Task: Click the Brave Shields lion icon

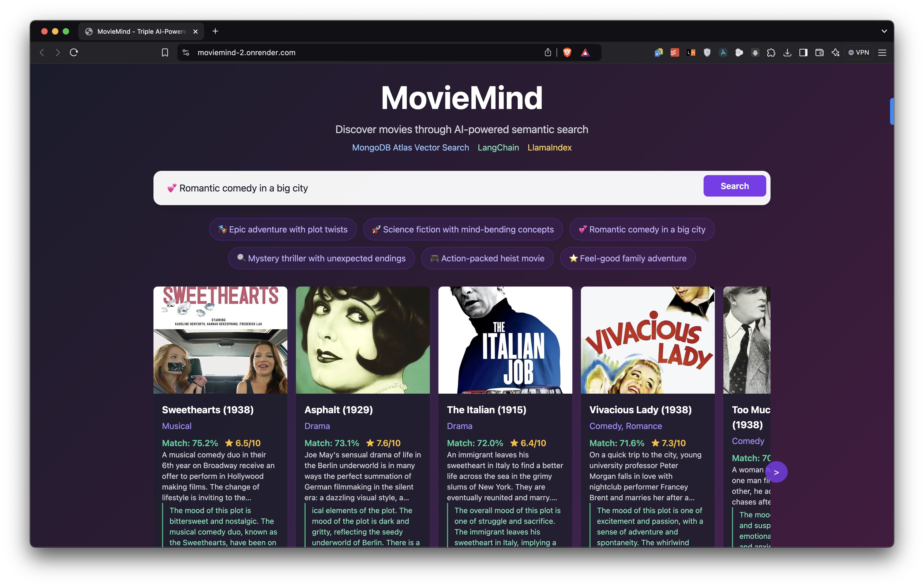Action: (567, 52)
